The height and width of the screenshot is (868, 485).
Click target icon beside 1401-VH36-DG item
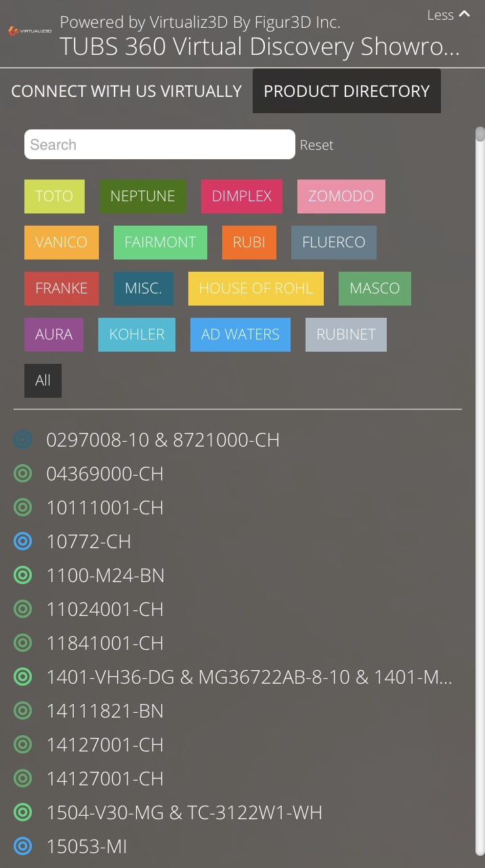pyautogui.click(x=23, y=677)
